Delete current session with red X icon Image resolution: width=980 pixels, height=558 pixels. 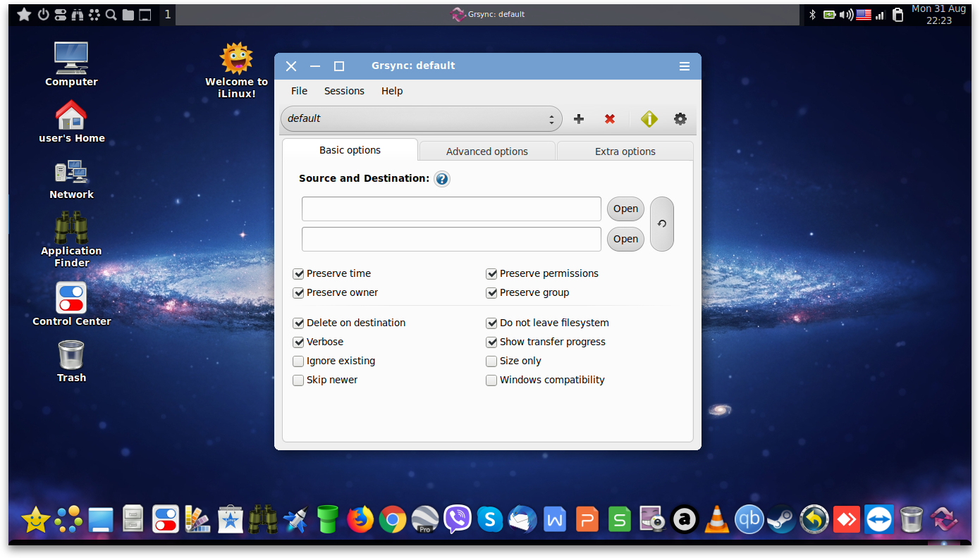pos(610,119)
